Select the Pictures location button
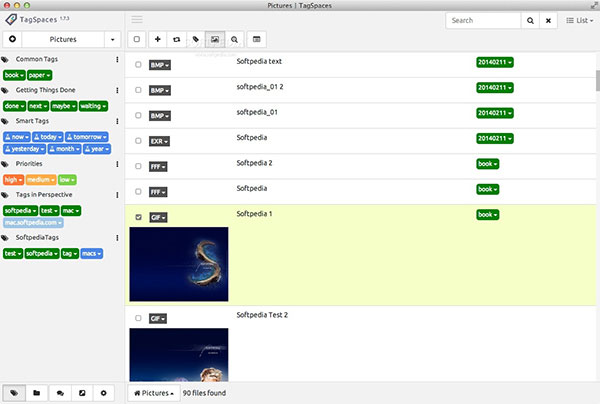 (x=63, y=39)
